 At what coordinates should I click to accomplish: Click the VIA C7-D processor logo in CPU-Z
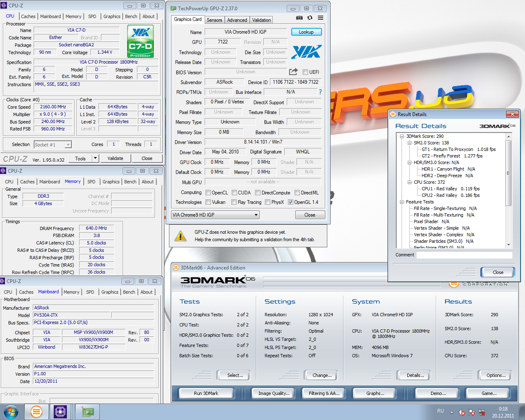pos(141,41)
